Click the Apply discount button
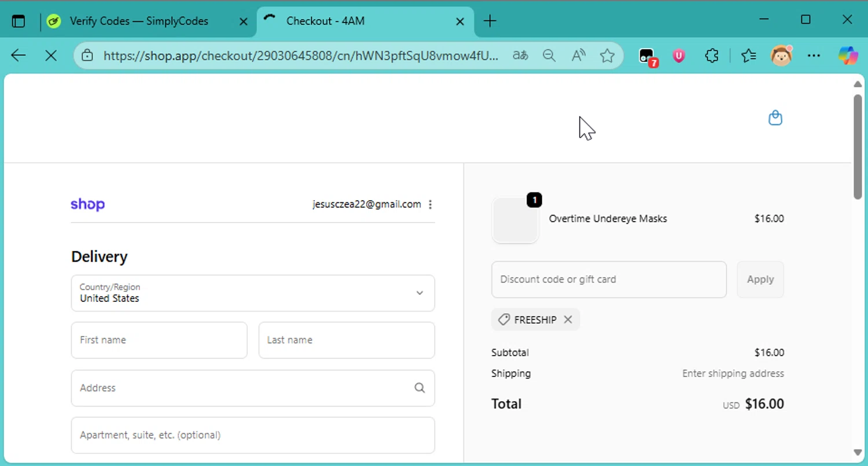Image resolution: width=868 pixels, height=466 pixels. point(760,279)
